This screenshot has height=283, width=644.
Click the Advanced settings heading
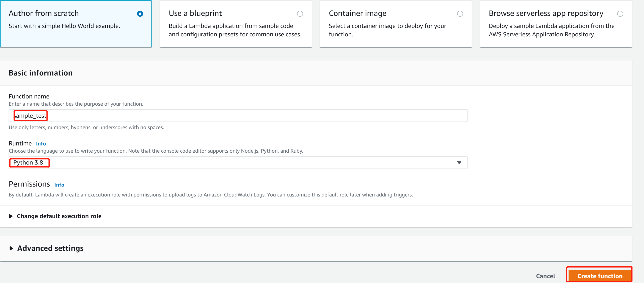pos(50,248)
